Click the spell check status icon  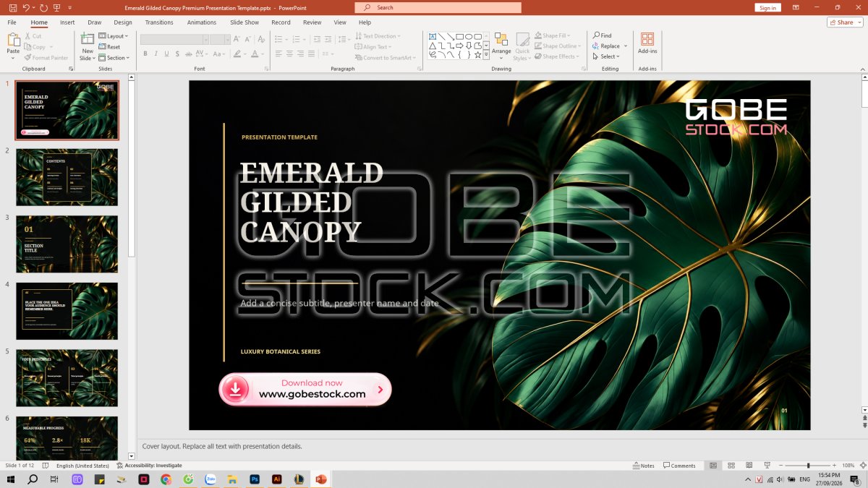coord(46,466)
